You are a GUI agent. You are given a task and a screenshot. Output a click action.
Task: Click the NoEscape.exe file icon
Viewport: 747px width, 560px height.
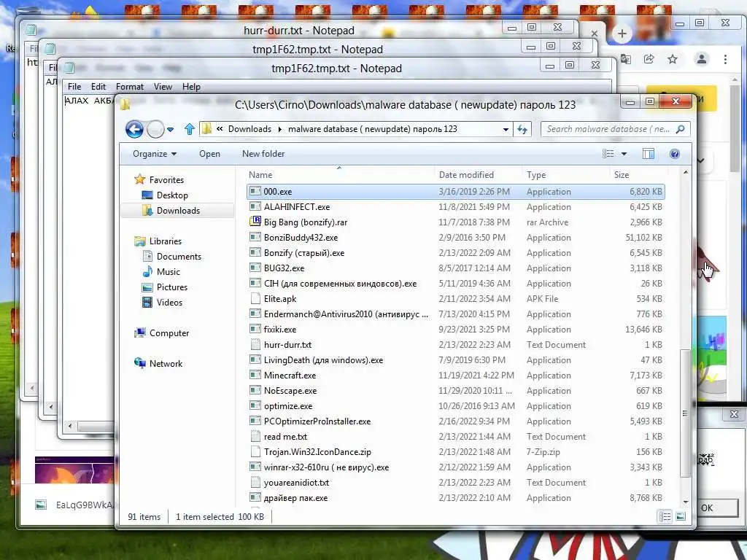(255, 391)
